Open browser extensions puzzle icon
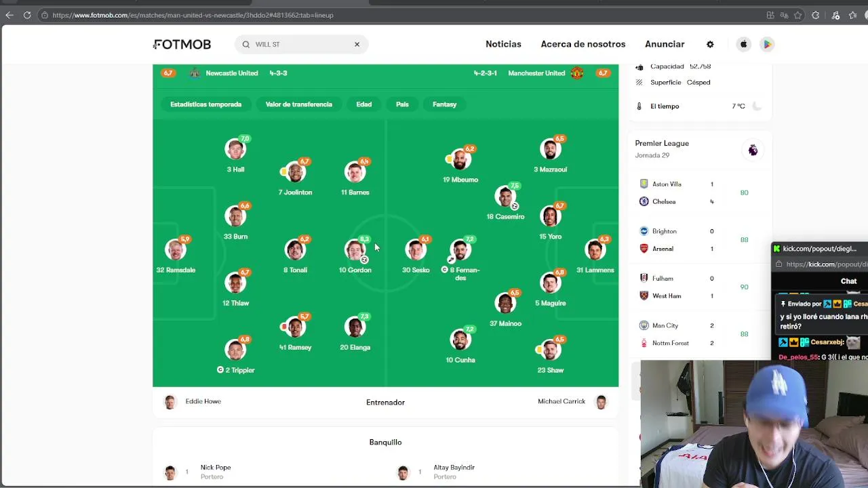 click(x=816, y=15)
